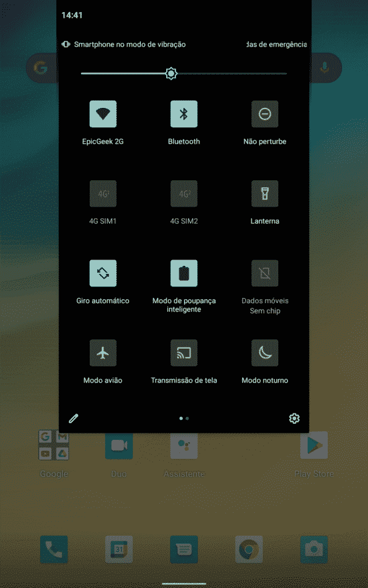This screenshot has height=588, width=368.
Task: Open the quick settings edit pencil
Action: point(73,419)
